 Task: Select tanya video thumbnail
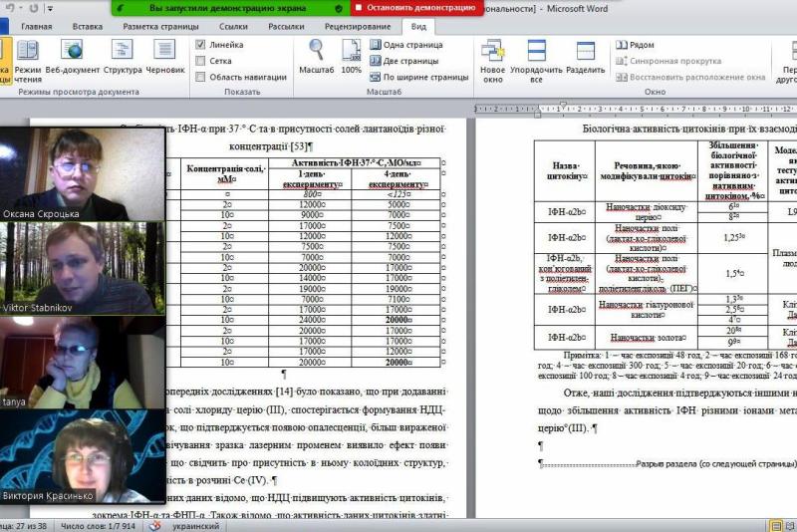click(x=83, y=363)
